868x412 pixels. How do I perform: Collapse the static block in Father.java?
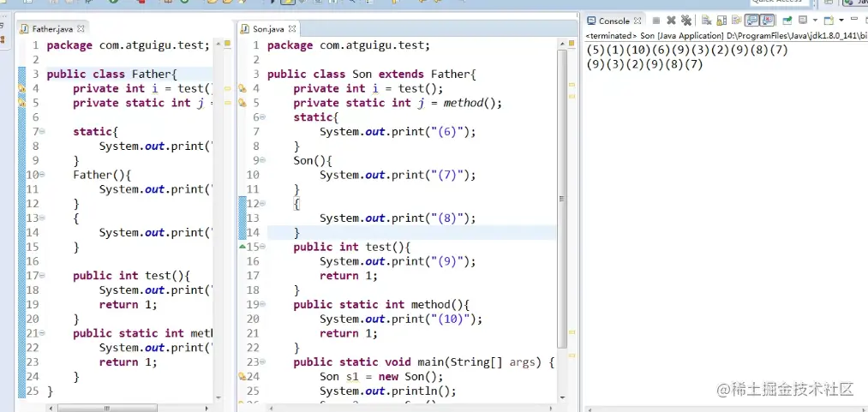(x=43, y=132)
